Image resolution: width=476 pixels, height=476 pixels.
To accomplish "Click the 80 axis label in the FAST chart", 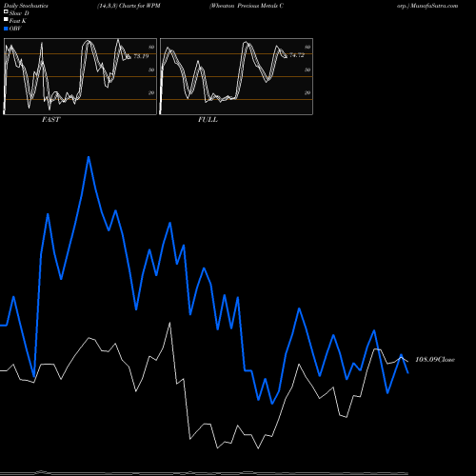I will coord(151,47).
